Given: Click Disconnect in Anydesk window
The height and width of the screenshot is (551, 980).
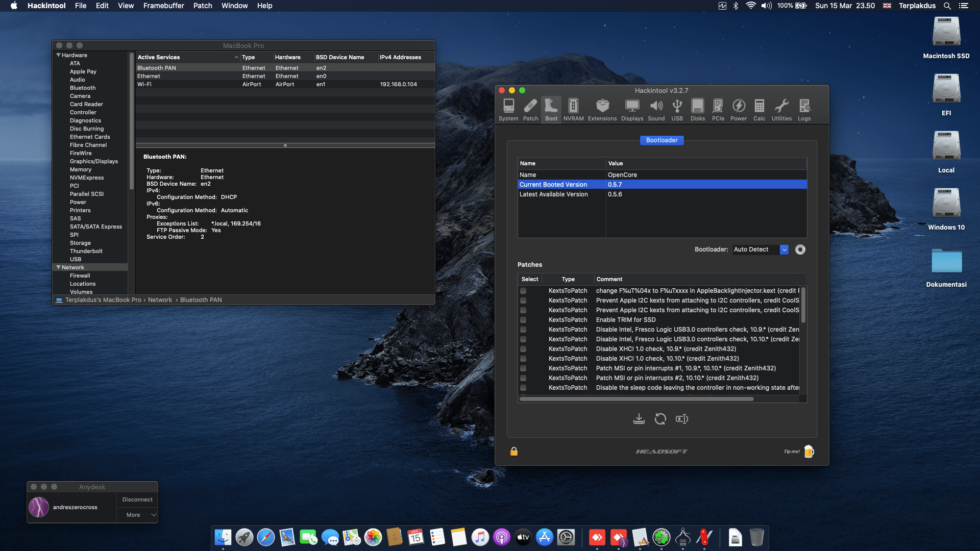Looking at the screenshot, I should 137,499.
